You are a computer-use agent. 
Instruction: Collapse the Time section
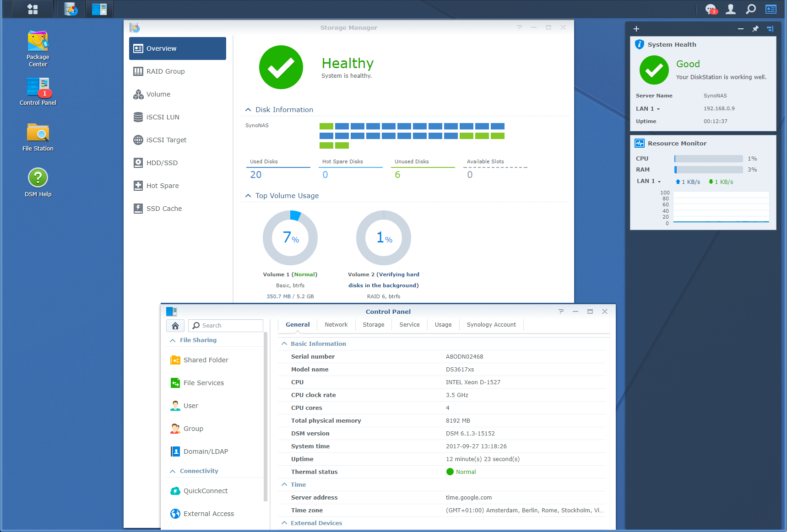click(284, 485)
